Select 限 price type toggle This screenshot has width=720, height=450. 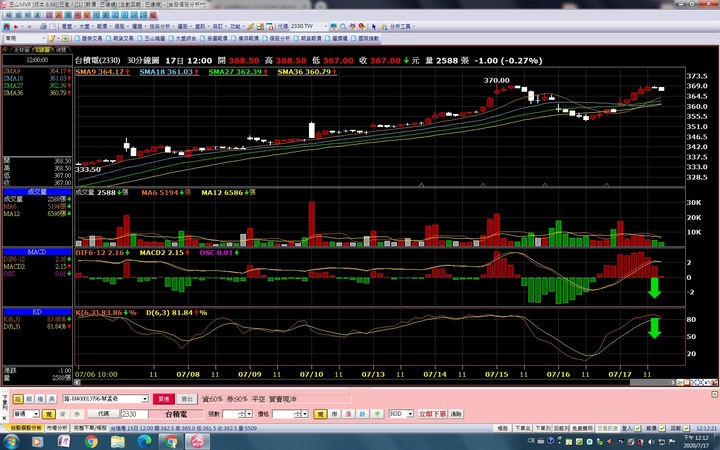point(320,414)
